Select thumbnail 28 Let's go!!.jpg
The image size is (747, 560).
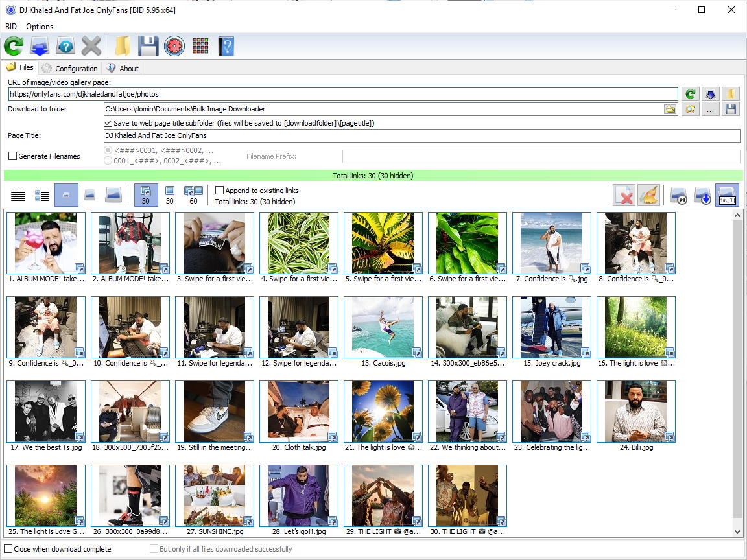click(x=299, y=496)
